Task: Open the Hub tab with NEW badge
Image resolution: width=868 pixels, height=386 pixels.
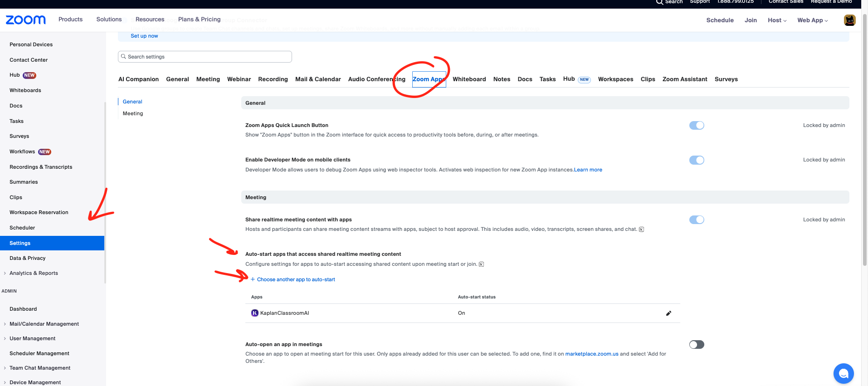Action: (x=577, y=79)
